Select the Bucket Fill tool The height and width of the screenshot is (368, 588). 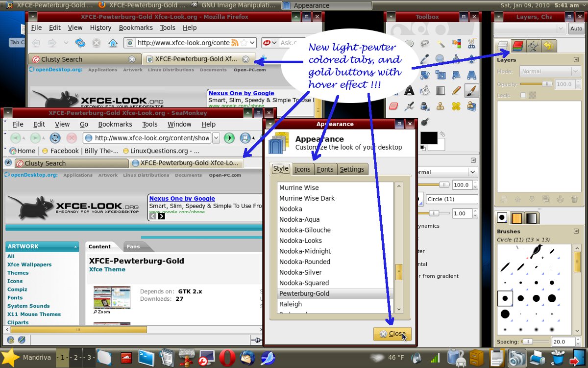click(425, 91)
